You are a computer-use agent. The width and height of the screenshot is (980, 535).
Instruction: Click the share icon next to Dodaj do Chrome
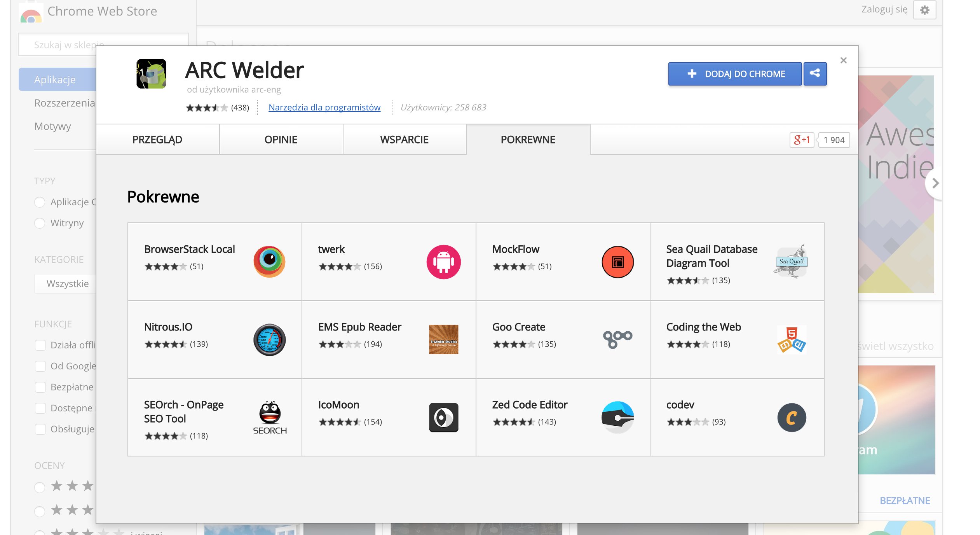click(x=815, y=73)
